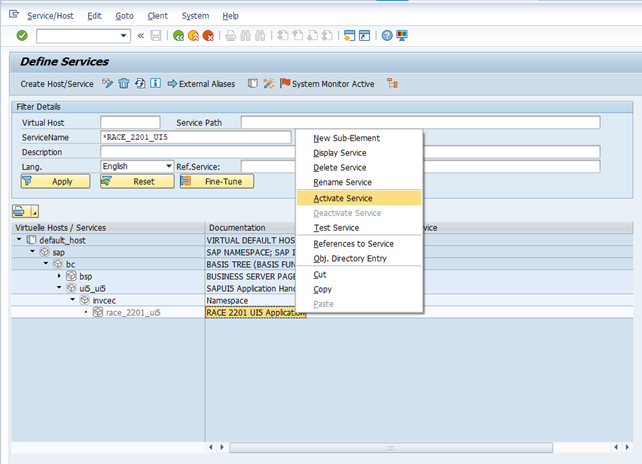Open the command field dropdown arrow
This screenshot has height=464, width=642.
point(124,36)
